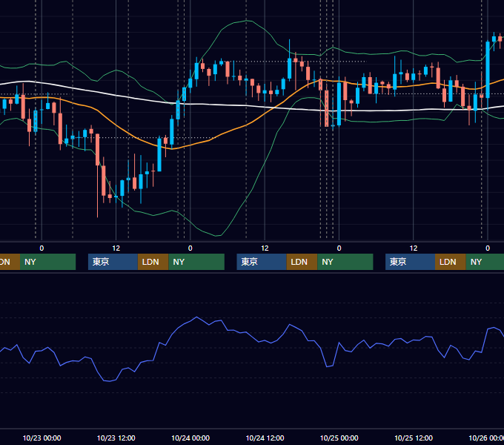The height and width of the screenshot is (445, 504).
Task: Click the 東京 session block on 10/23
Action: point(113,262)
